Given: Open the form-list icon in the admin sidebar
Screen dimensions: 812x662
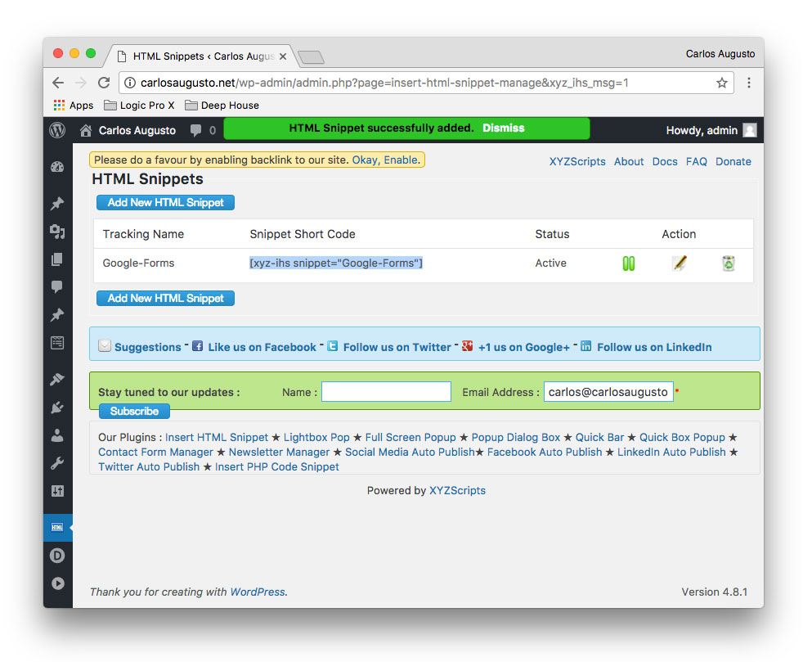Looking at the screenshot, I should [57, 342].
